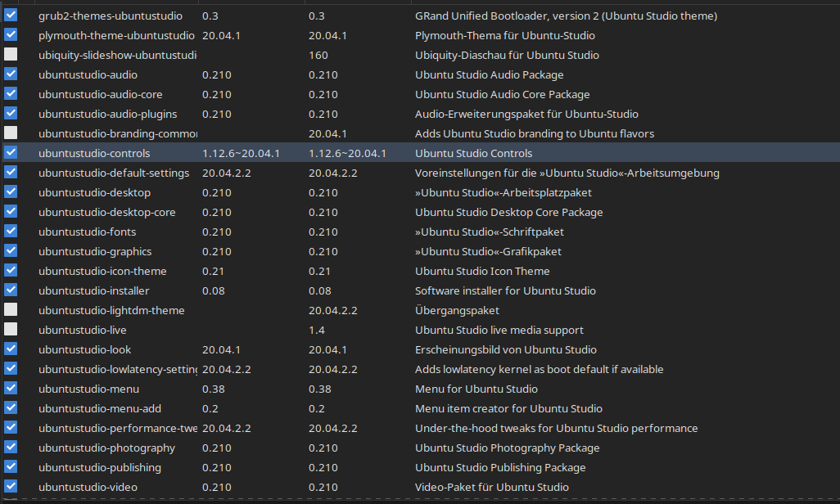This screenshot has width=840, height=504.
Task: Click version "160" in the ubiquity-slideshow row
Action: [x=318, y=55]
